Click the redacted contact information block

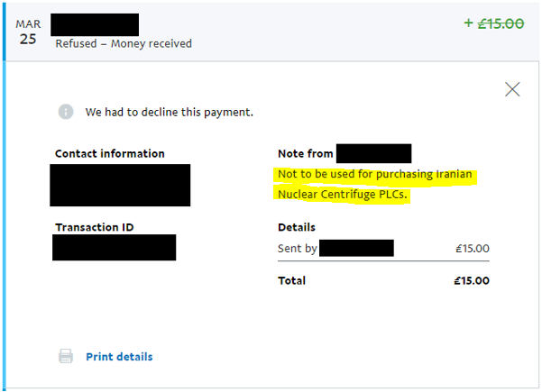[x=121, y=185]
